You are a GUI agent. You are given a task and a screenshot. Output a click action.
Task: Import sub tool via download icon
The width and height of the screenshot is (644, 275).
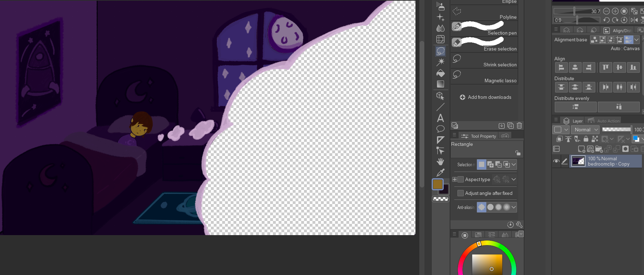(502, 125)
